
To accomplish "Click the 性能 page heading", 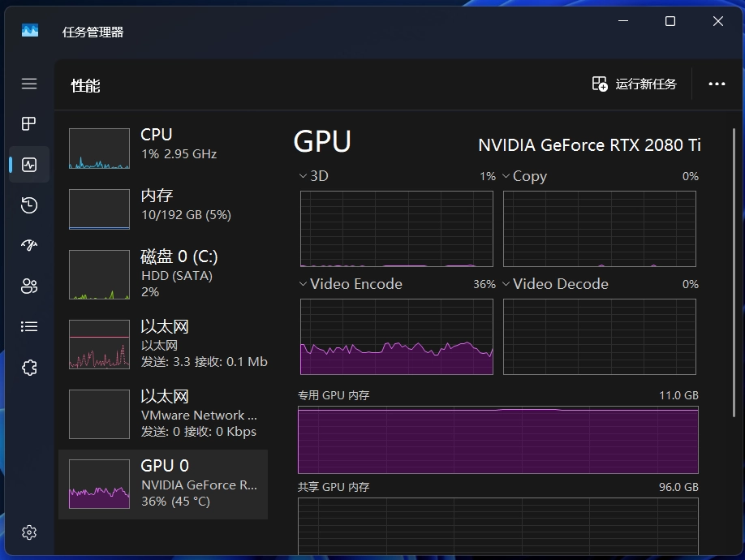I will coord(85,86).
